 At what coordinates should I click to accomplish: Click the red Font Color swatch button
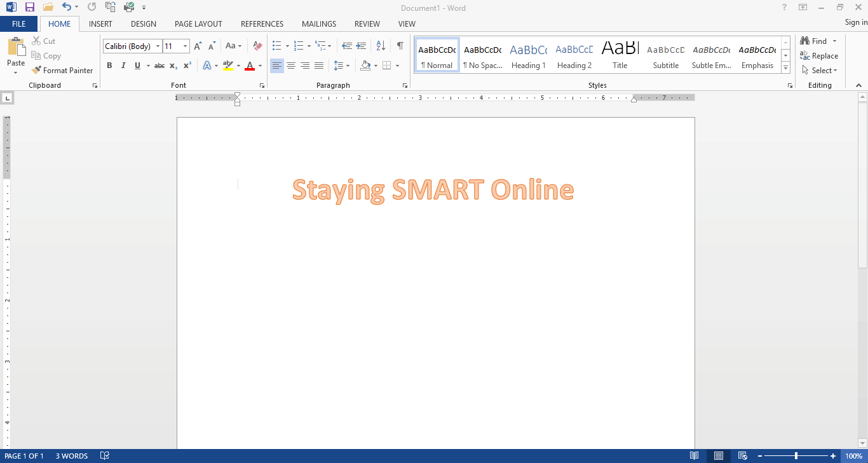(250, 66)
